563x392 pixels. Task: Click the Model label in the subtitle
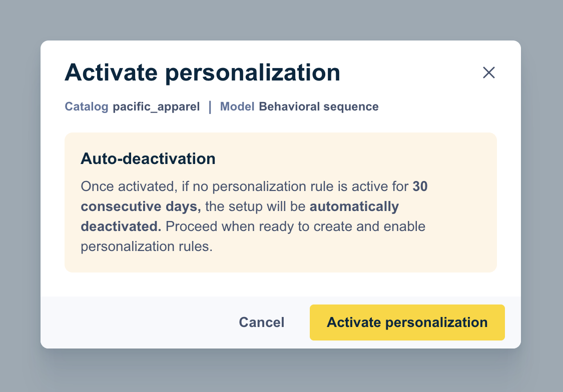click(x=237, y=106)
